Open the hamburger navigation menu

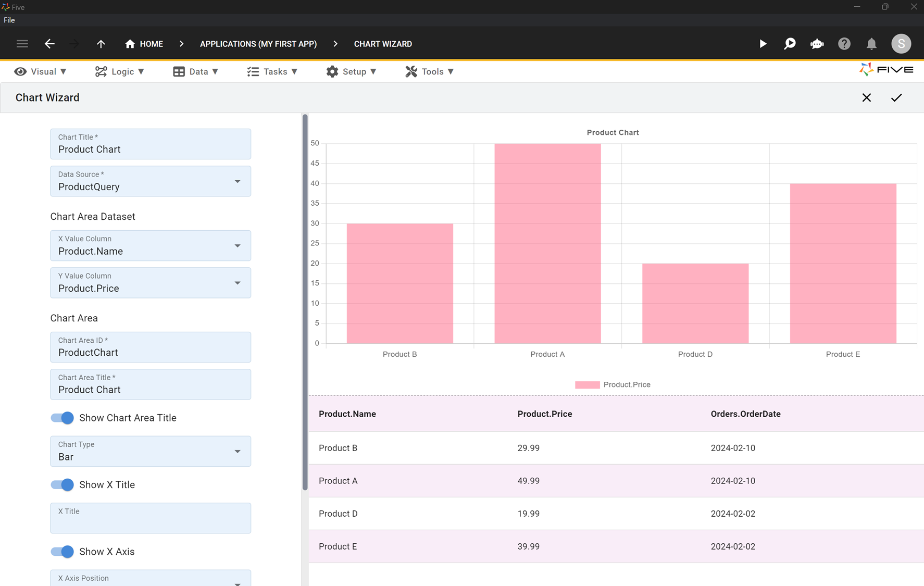(x=22, y=44)
